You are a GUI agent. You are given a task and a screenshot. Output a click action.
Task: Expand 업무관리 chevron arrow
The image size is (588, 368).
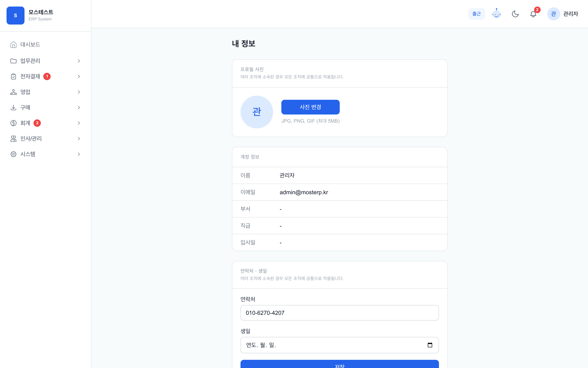[79, 61]
